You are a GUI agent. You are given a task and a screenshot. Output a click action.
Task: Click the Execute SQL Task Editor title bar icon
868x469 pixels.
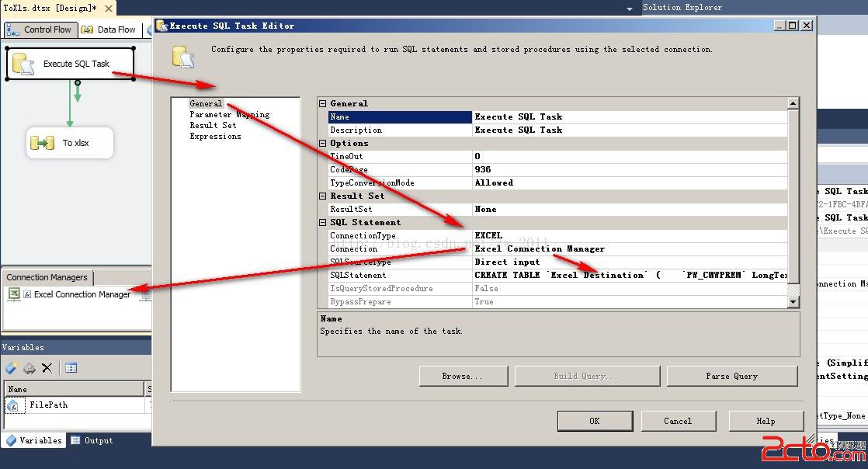tap(161, 26)
